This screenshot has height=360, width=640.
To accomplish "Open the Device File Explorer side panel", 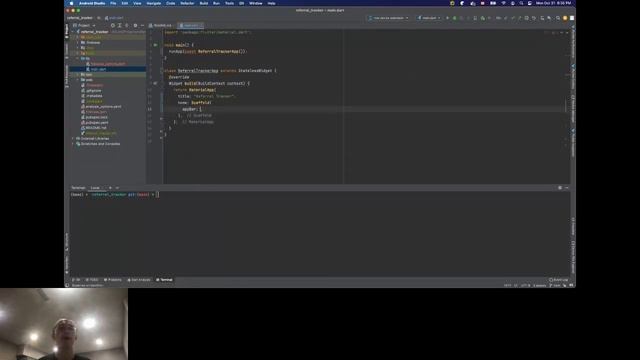I will click(573, 257).
